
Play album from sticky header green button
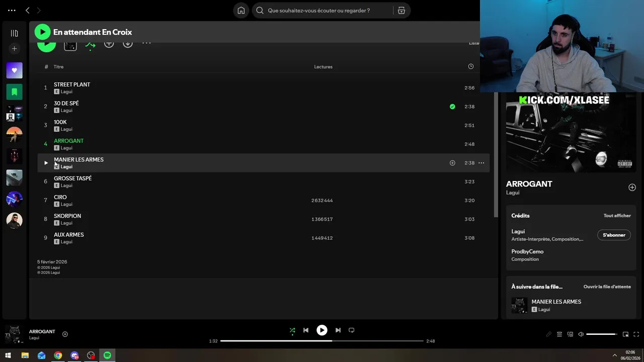click(42, 32)
